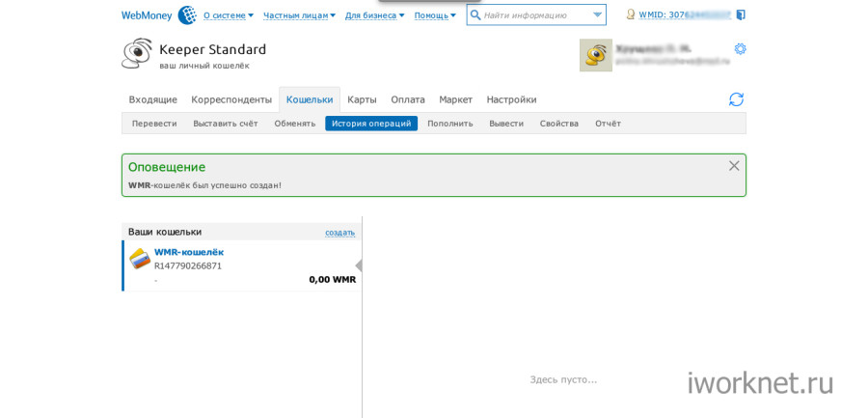Screen dimensions: 868x418
Task: Click the user avatar picture
Action: click(x=595, y=55)
